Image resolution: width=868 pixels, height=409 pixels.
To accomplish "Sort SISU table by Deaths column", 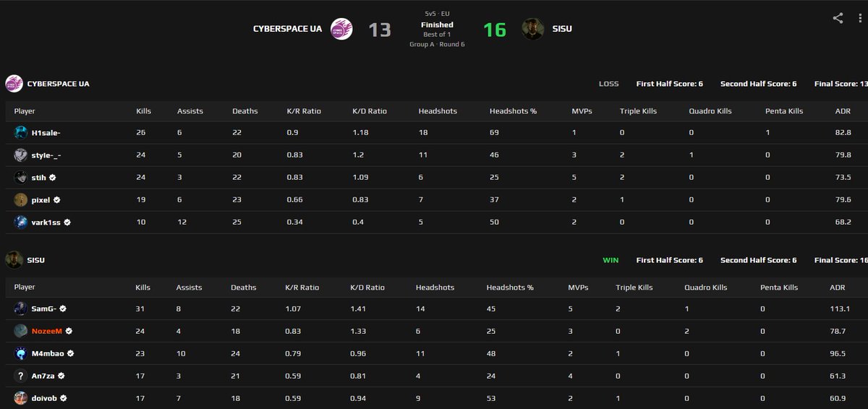I will 244,287.
